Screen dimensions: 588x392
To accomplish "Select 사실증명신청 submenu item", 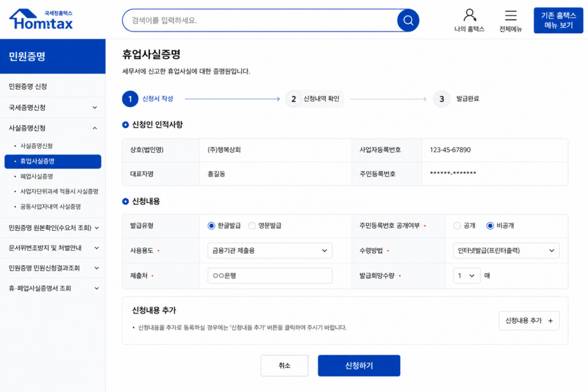I will (36, 146).
